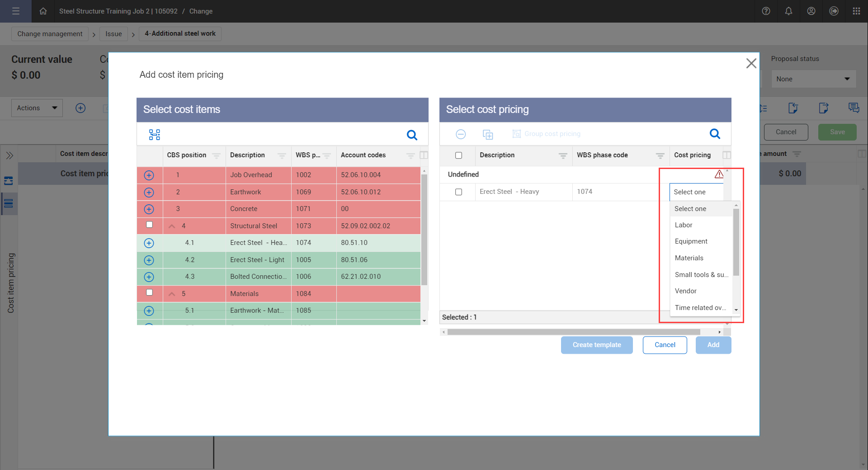Collapse the Materials group chevron
Viewport: 868px width, 470px height.
(x=172, y=294)
